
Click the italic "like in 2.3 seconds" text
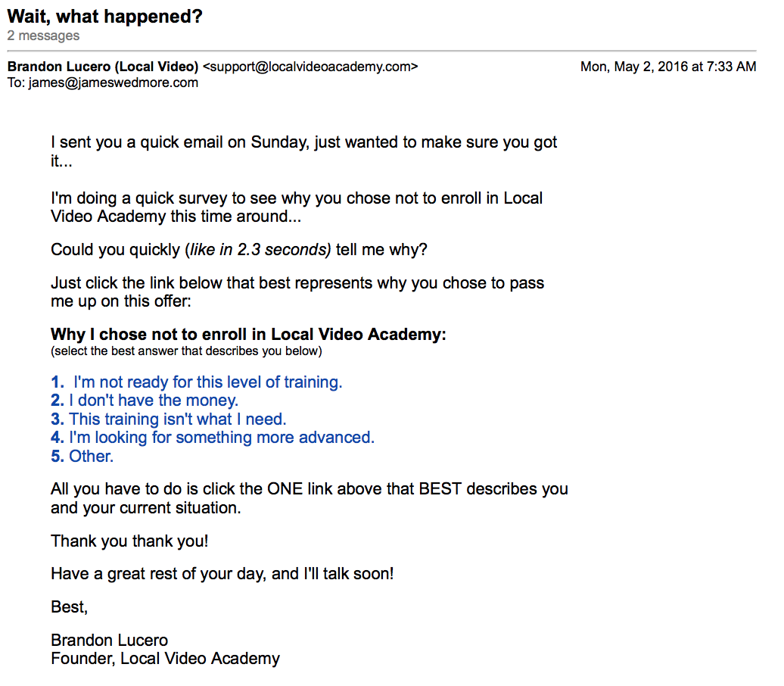point(257,250)
